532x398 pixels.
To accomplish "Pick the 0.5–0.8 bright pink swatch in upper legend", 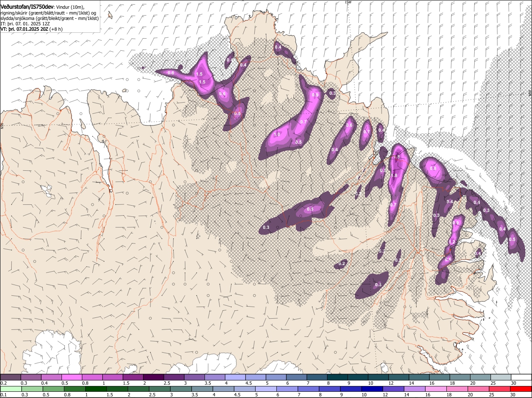I will pos(72,377).
